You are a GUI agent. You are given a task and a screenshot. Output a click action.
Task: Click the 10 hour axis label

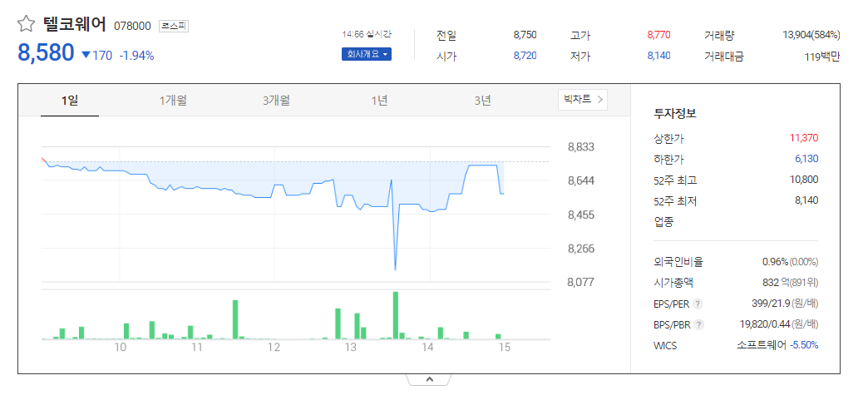point(120,348)
